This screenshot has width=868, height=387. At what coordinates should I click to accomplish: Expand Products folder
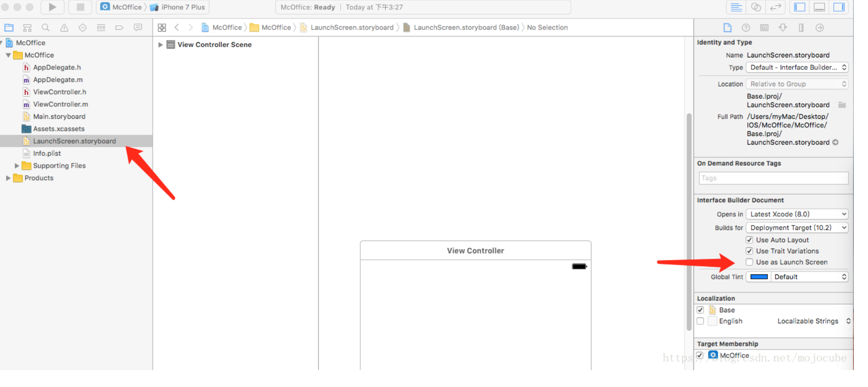pyautogui.click(x=8, y=178)
